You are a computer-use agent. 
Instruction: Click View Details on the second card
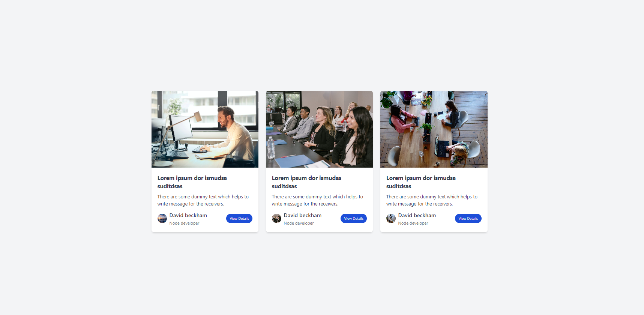point(354,219)
